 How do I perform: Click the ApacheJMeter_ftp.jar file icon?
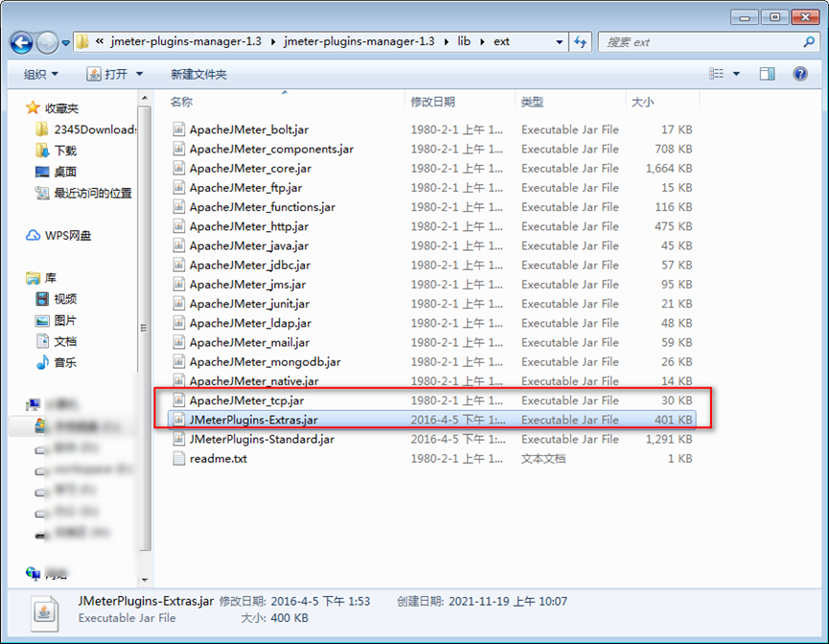click(178, 187)
